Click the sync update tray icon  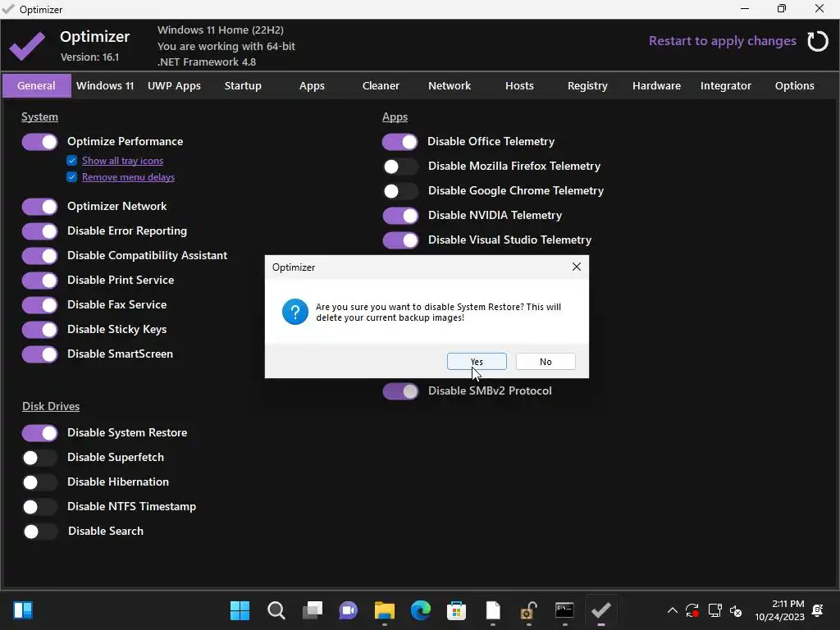[692, 610]
